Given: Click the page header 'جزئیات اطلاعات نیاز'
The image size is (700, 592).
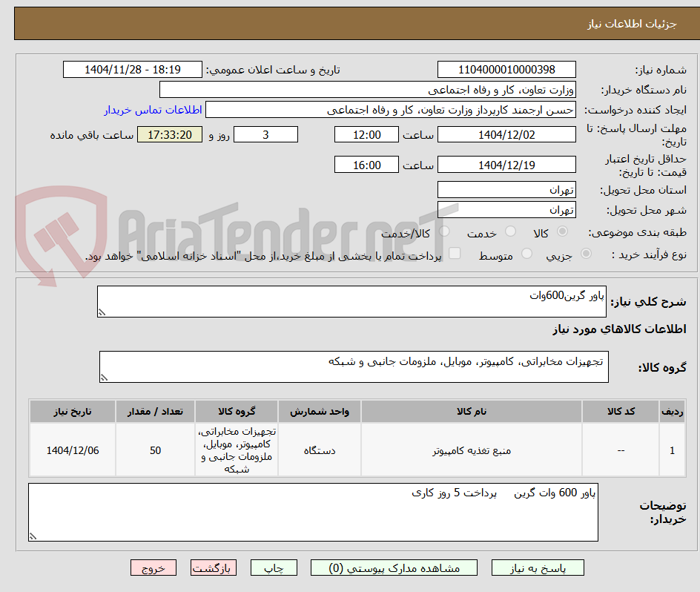Looking at the screenshot, I should 631,24.
